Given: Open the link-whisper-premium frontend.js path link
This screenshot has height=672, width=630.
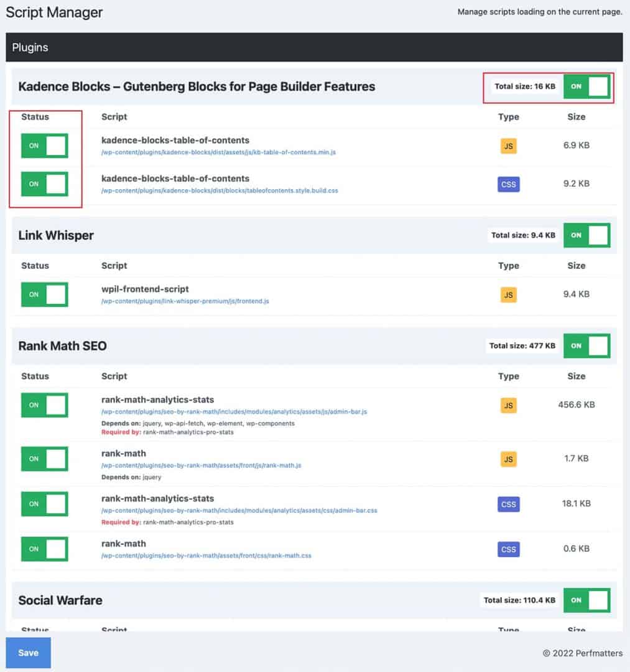Looking at the screenshot, I should (x=185, y=301).
